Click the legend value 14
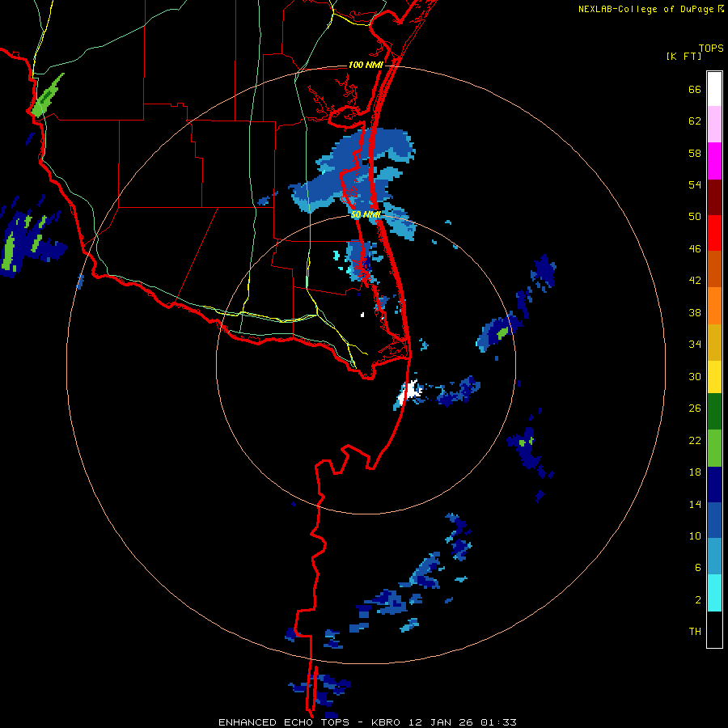728x728 pixels. [695, 504]
